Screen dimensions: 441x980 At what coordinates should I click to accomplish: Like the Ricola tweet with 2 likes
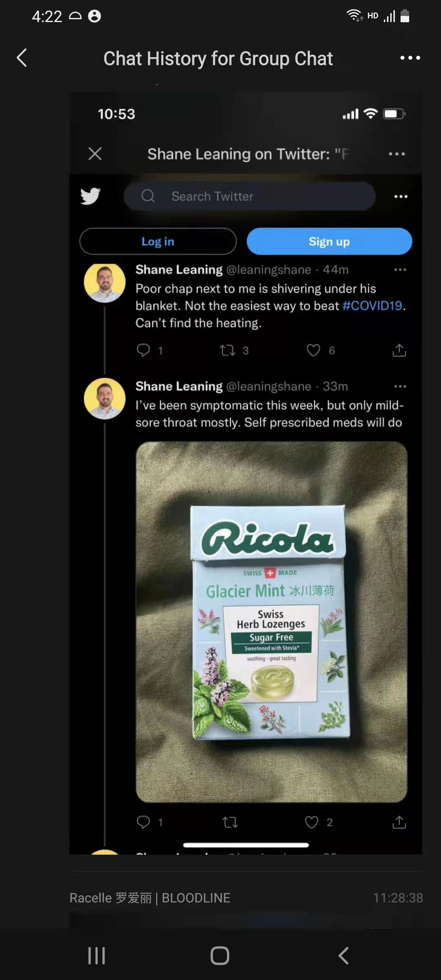(x=312, y=822)
